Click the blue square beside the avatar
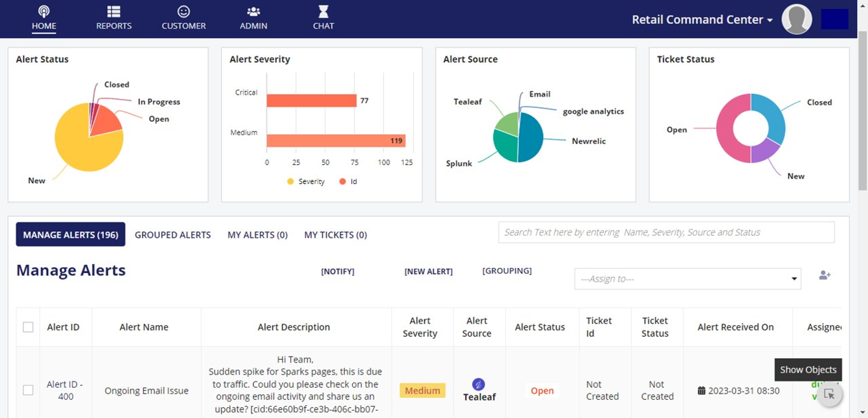868x418 pixels. 834,19
